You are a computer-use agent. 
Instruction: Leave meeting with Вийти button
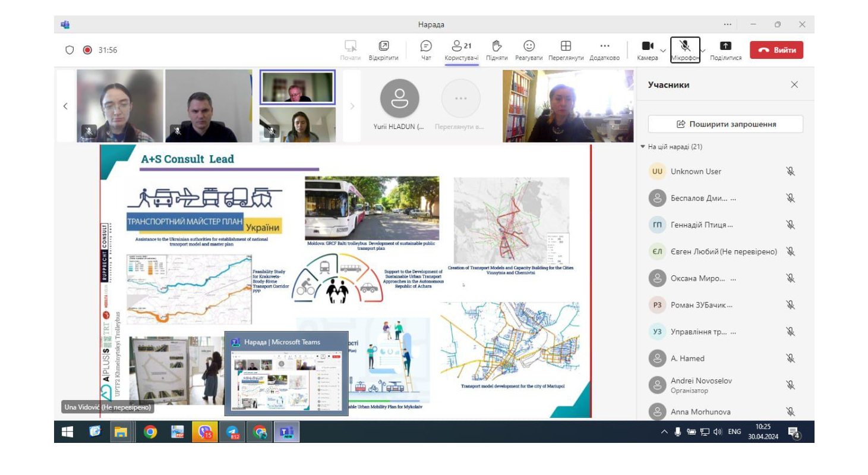click(x=777, y=50)
